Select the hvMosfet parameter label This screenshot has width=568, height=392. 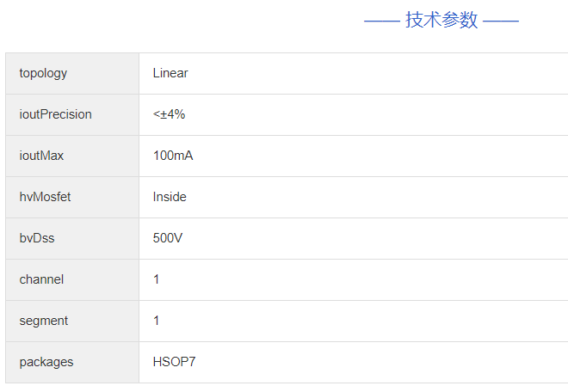45,197
